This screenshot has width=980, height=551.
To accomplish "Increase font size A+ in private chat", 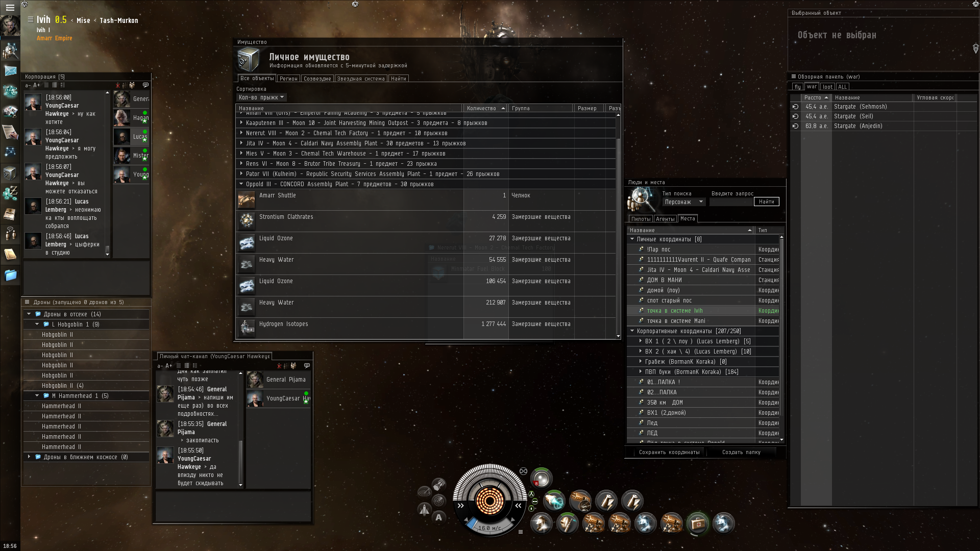I will click(x=169, y=366).
